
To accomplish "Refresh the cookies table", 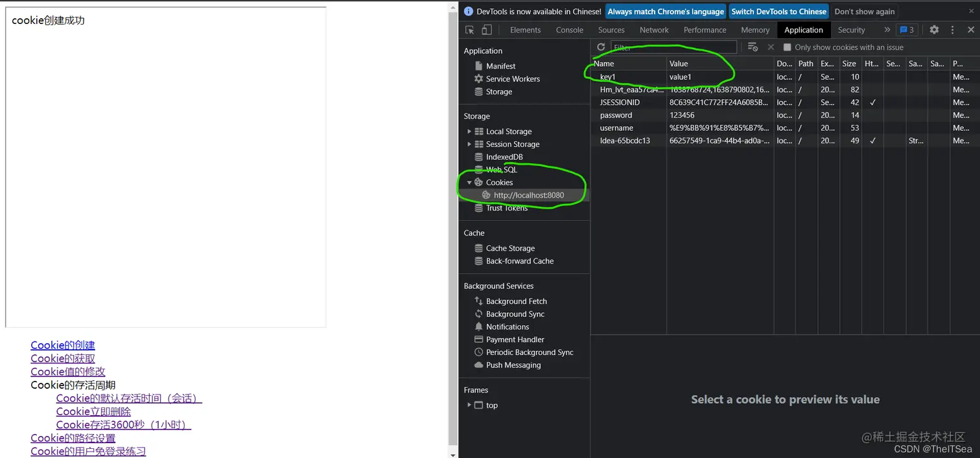I will click(x=601, y=47).
